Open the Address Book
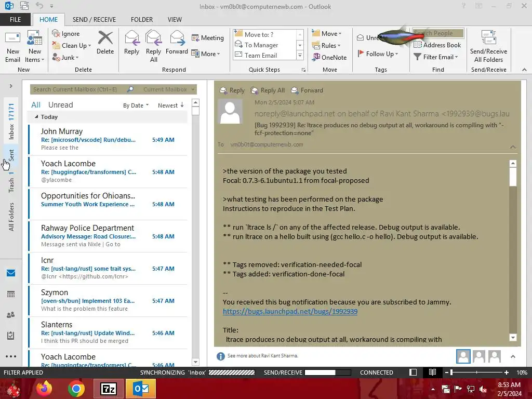The width and height of the screenshot is (532, 399). (x=437, y=45)
